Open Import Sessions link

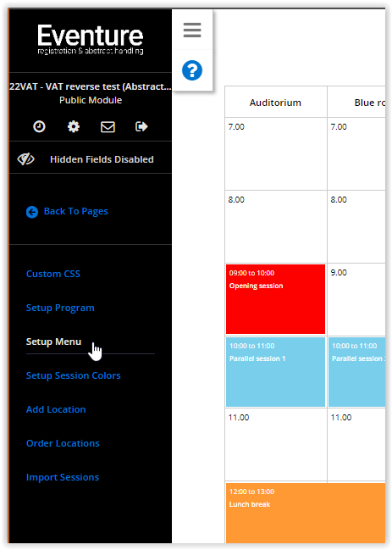[x=63, y=477]
